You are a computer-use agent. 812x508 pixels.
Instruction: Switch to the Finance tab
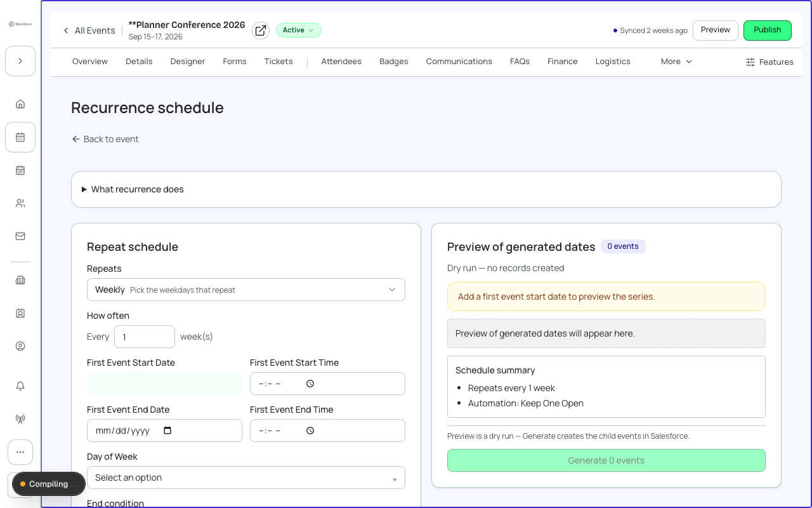[x=563, y=62]
